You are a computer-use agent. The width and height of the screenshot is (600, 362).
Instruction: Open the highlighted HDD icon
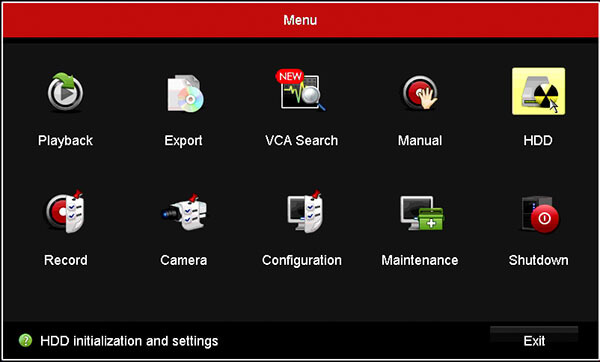(x=538, y=91)
